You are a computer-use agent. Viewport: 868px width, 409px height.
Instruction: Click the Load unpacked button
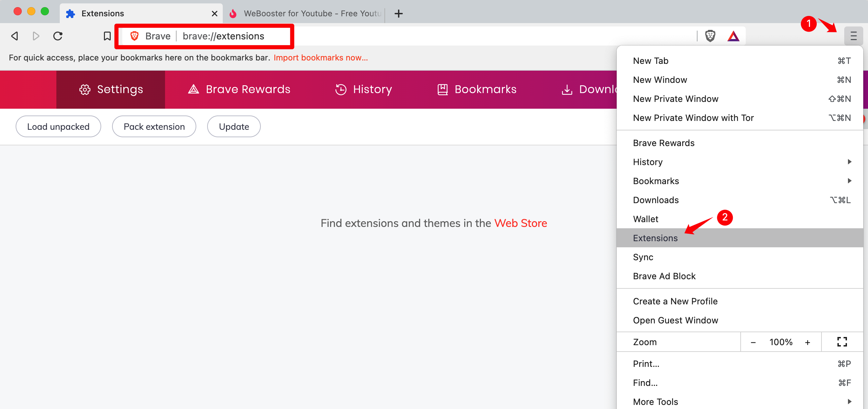tap(58, 127)
